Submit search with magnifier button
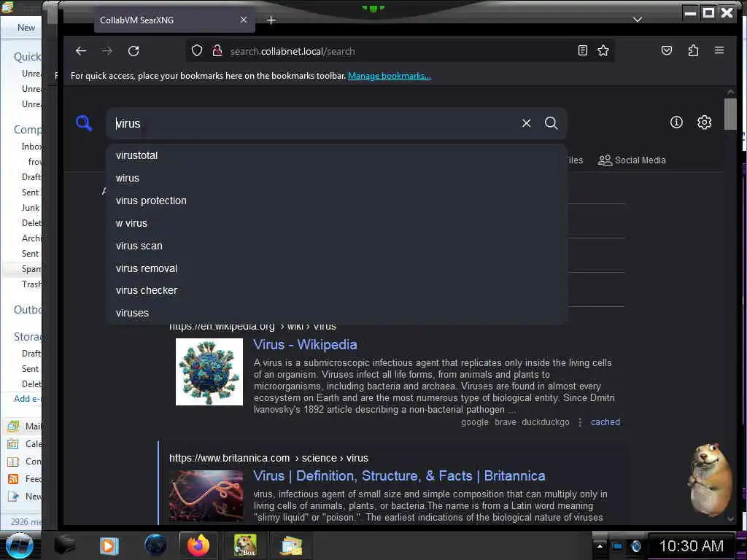This screenshot has height=560, width=747. click(551, 123)
